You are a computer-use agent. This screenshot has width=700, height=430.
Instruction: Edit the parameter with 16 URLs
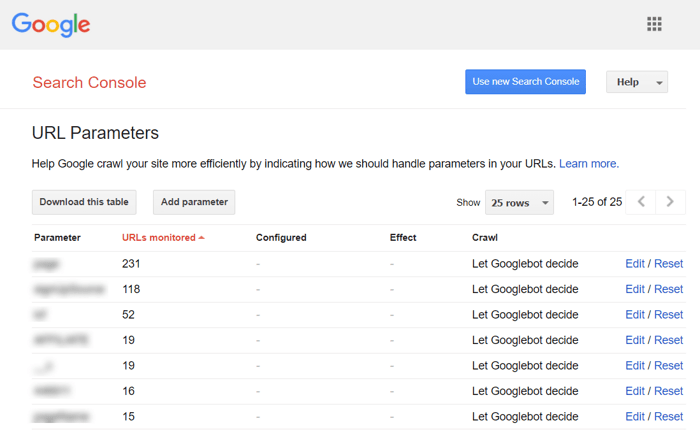pos(635,391)
